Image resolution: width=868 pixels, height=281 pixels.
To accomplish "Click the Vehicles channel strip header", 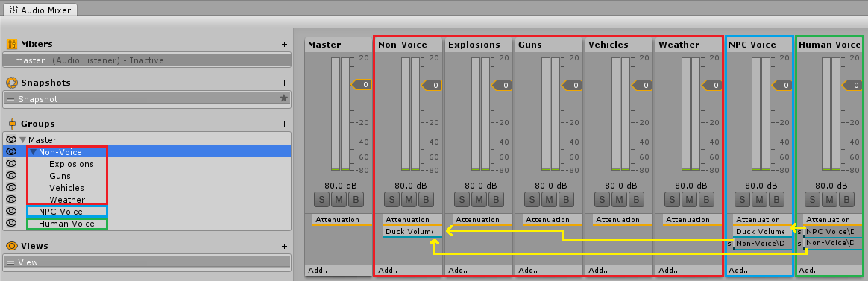I will 619,45.
